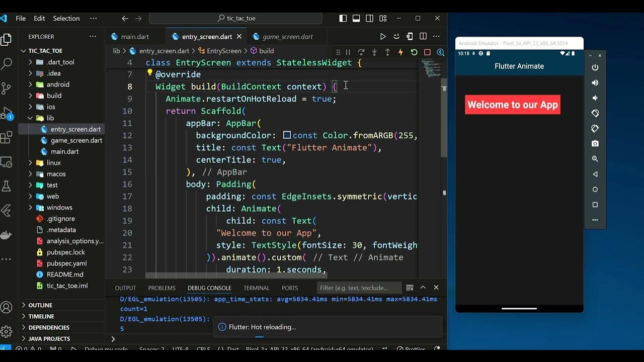644x362 pixels.
Task: Open the Testing flask icon
Action: pos(7,186)
